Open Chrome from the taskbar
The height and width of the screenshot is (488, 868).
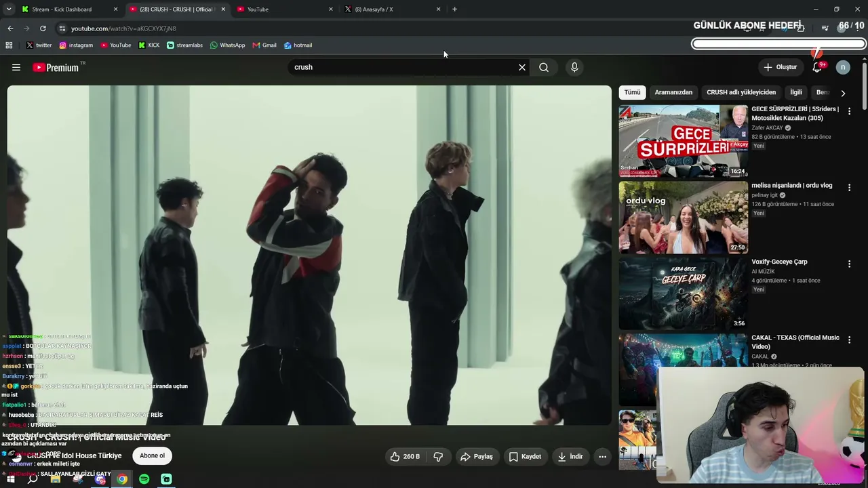pyautogui.click(x=122, y=479)
